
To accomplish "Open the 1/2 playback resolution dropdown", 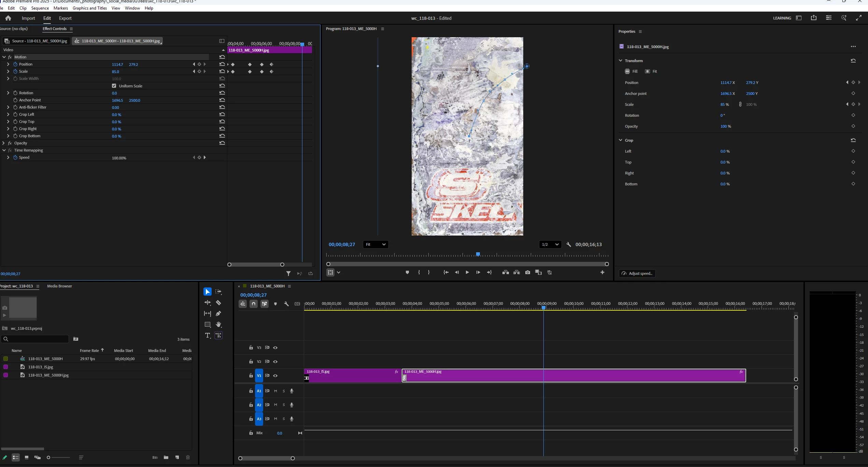I will point(550,244).
